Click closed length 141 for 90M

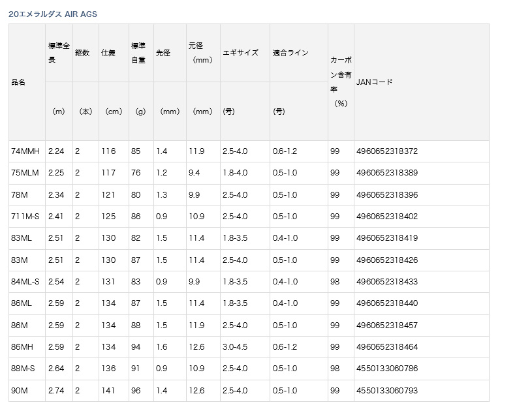coord(108,391)
